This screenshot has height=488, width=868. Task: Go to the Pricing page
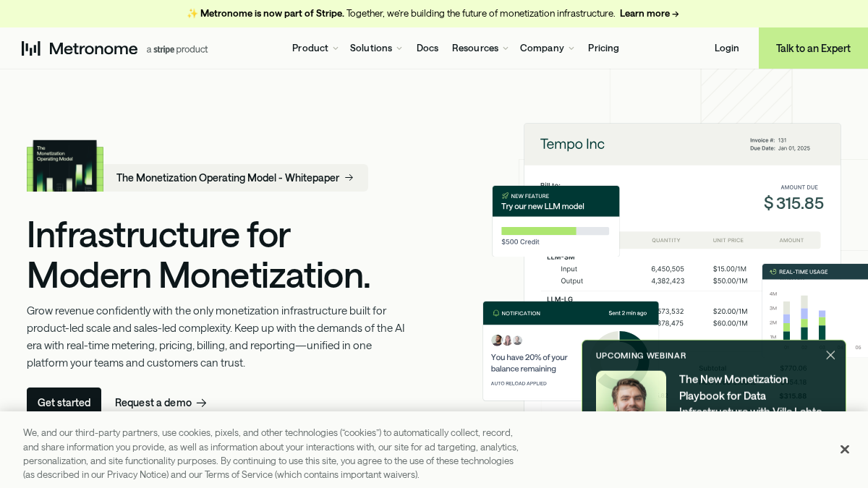pos(603,48)
